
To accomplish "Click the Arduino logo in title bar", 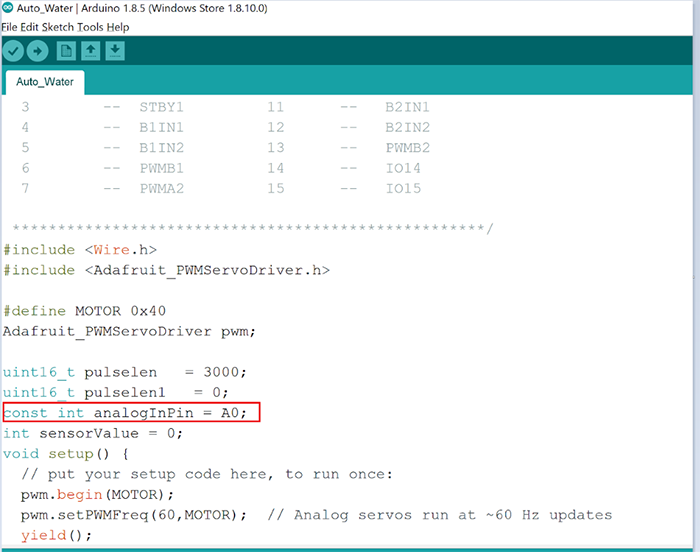I will [8, 8].
